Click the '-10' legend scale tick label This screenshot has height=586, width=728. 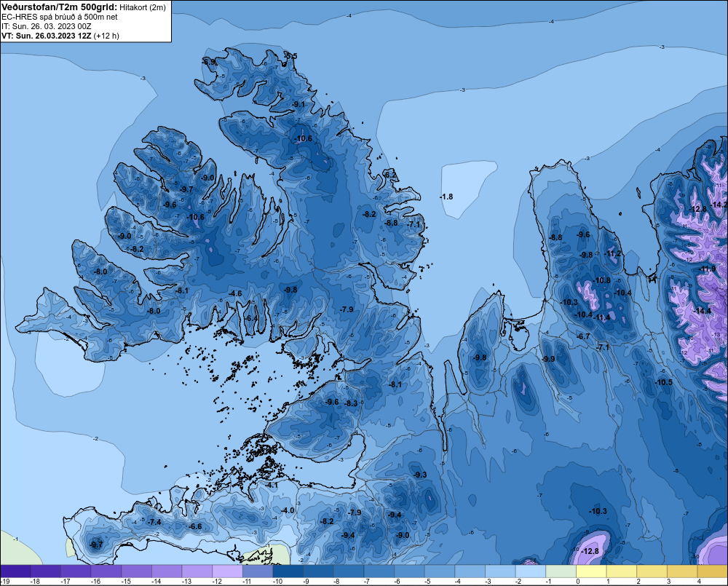[x=277, y=582]
